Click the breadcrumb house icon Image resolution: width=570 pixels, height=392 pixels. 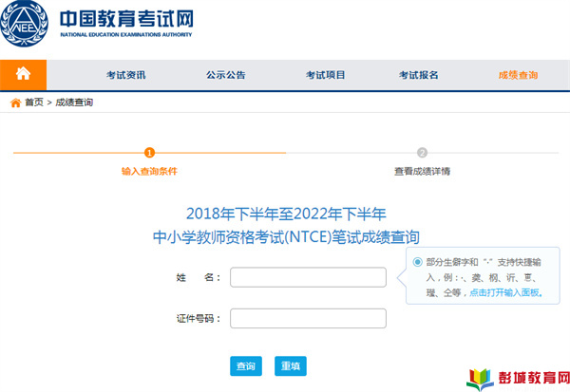15,103
